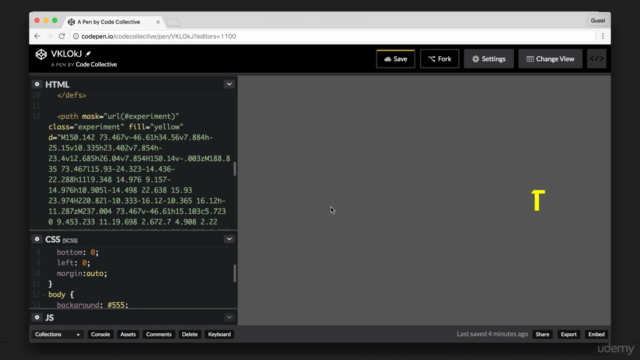Viewport: 640px width, 360px height.
Task: Open the Collections dropdown
Action: click(57, 334)
